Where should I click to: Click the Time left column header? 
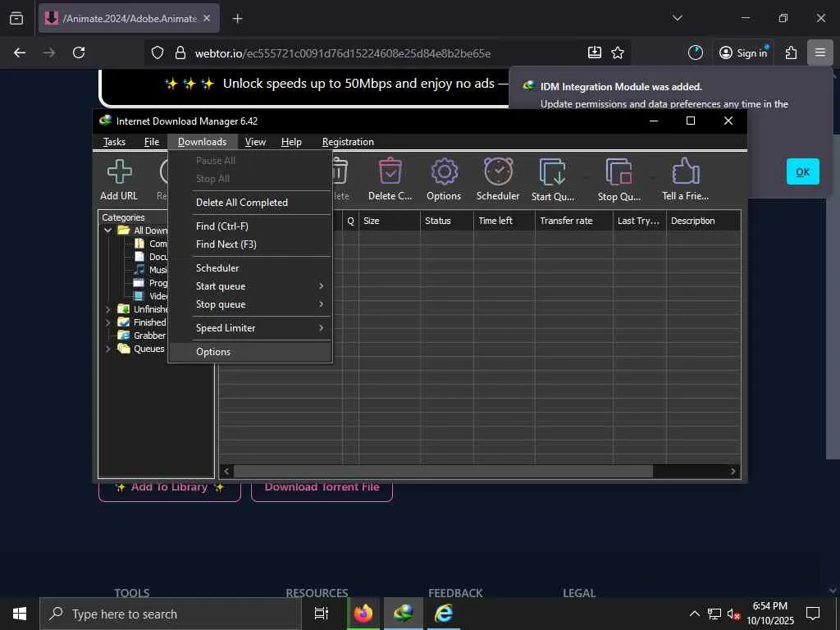(x=504, y=221)
